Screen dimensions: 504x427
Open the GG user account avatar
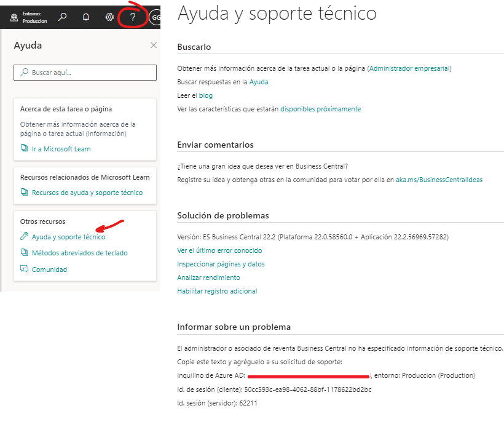tap(155, 17)
